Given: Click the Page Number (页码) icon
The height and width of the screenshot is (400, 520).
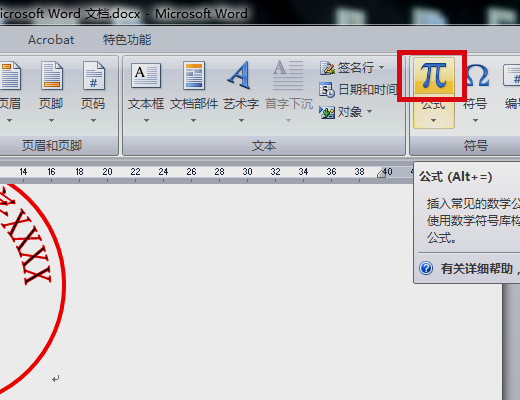Looking at the screenshot, I should [x=94, y=76].
